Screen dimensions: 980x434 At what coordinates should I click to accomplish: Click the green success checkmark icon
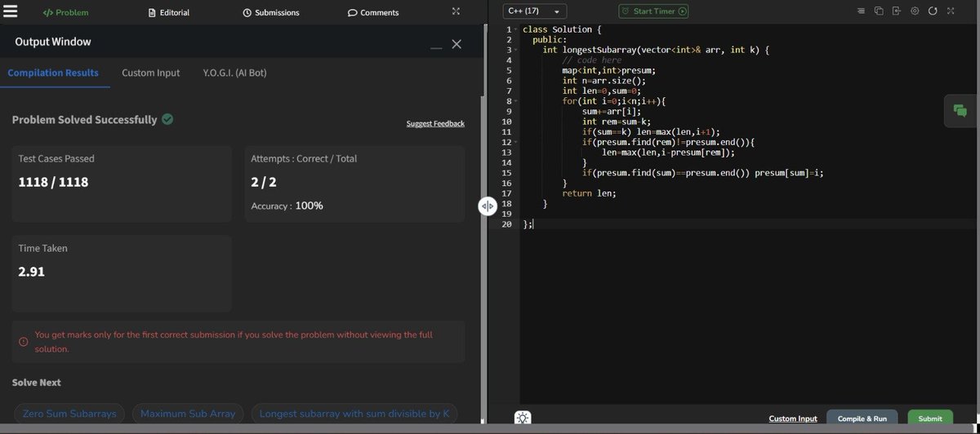(167, 119)
